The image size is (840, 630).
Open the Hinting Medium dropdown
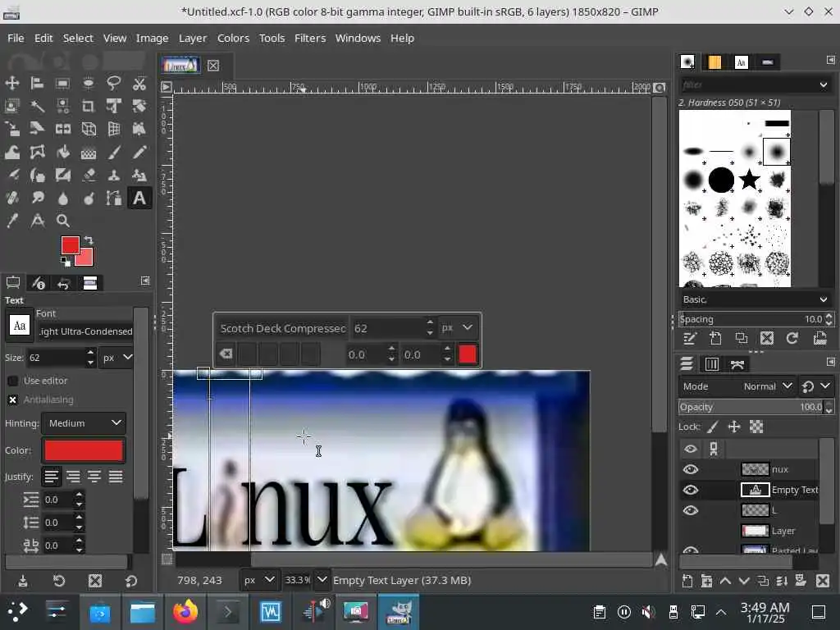coord(84,423)
